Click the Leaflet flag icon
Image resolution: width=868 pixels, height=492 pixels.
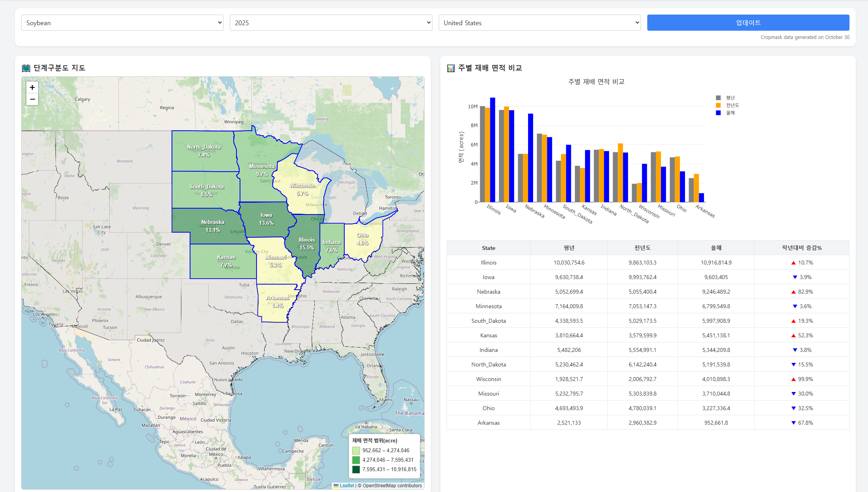(x=336, y=486)
